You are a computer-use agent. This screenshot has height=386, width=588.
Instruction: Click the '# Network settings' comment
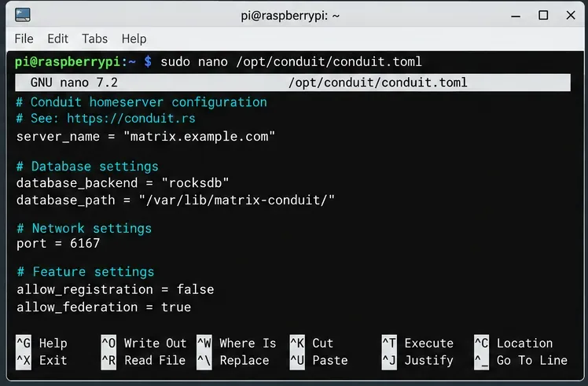84,228
